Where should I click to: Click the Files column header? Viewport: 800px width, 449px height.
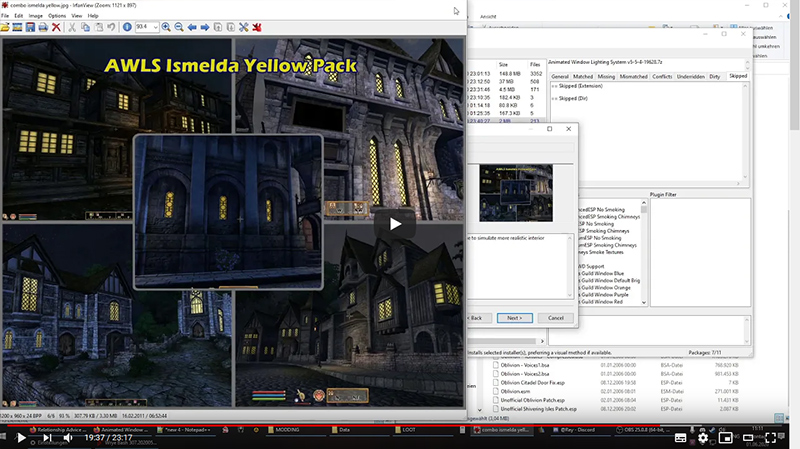click(x=535, y=65)
